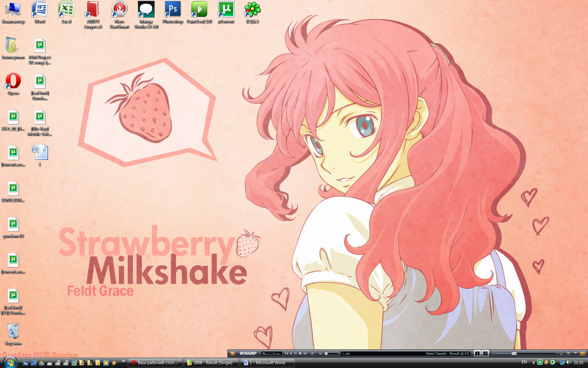The width and height of the screenshot is (588, 368).
Task: Select the [isoHunt] [EG] Gunda... torrent file
Action: 13,301
